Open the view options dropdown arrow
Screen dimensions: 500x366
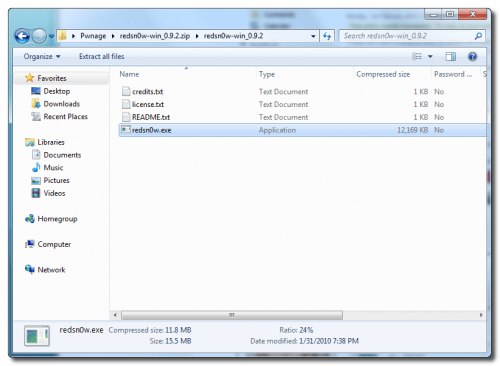(430, 56)
